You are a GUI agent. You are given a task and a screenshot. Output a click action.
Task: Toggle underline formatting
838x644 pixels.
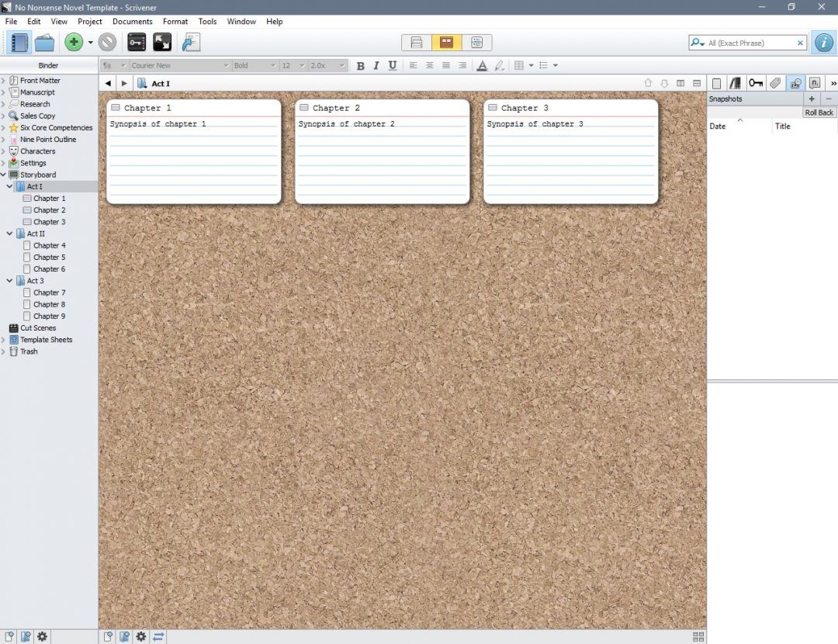click(x=393, y=66)
